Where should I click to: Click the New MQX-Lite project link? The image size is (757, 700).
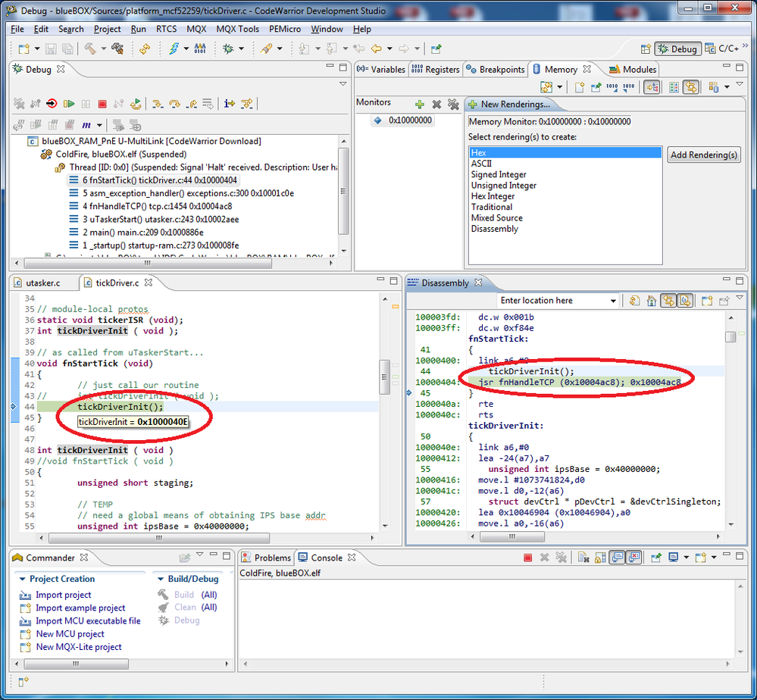coord(78,646)
